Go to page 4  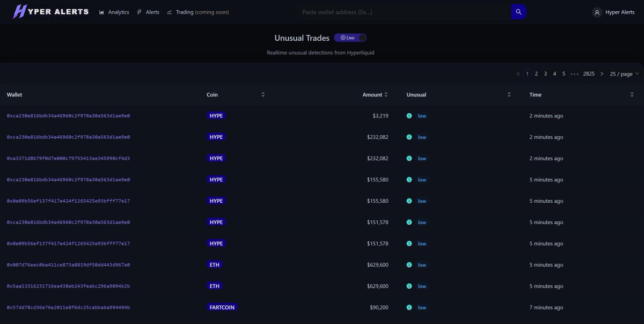pos(554,73)
